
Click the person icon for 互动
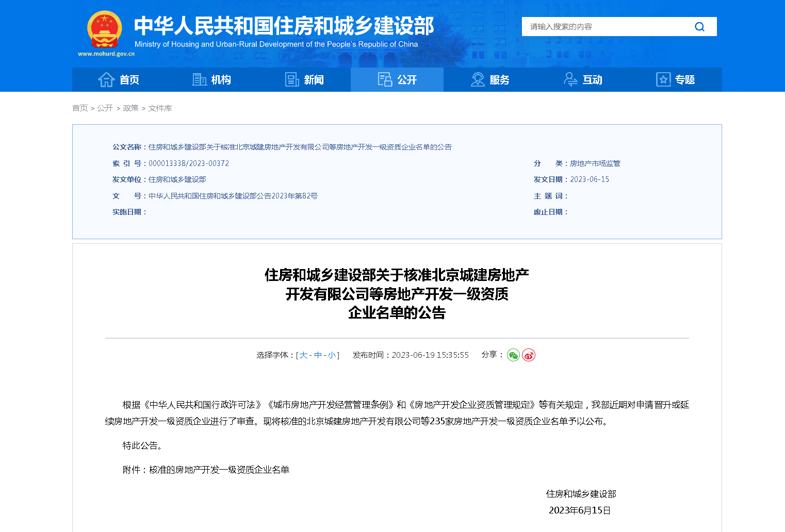tap(570, 80)
